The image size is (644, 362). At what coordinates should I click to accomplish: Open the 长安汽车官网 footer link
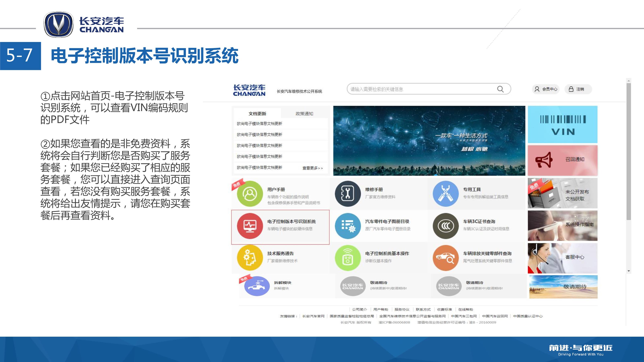[313, 316]
